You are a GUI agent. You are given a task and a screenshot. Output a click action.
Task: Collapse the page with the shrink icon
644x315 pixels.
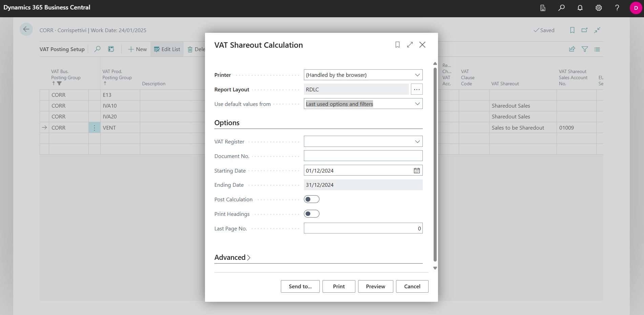[x=597, y=30]
